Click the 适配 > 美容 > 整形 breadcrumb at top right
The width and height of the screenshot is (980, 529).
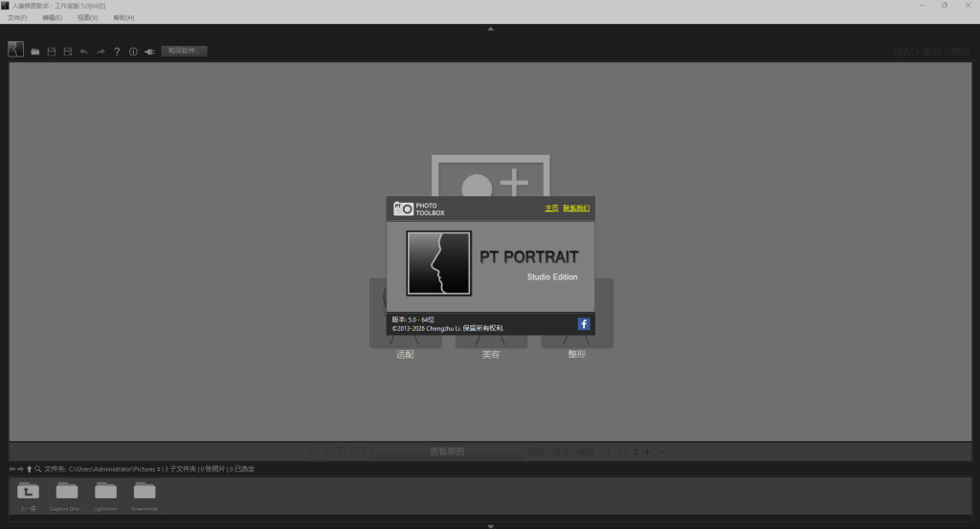[x=931, y=52]
